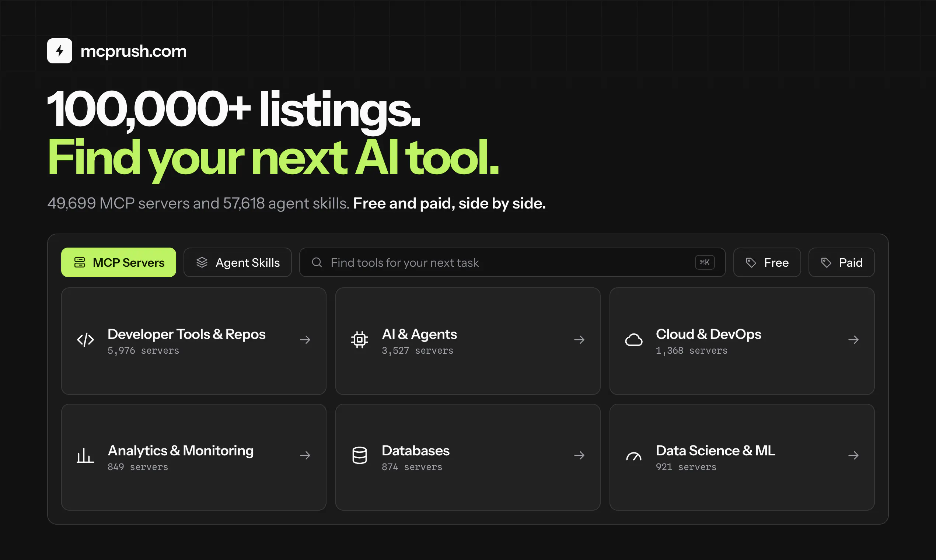Viewport: 936px width, 560px height.
Task: Click the gauge icon for Data Science & ML
Action: click(634, 456)
